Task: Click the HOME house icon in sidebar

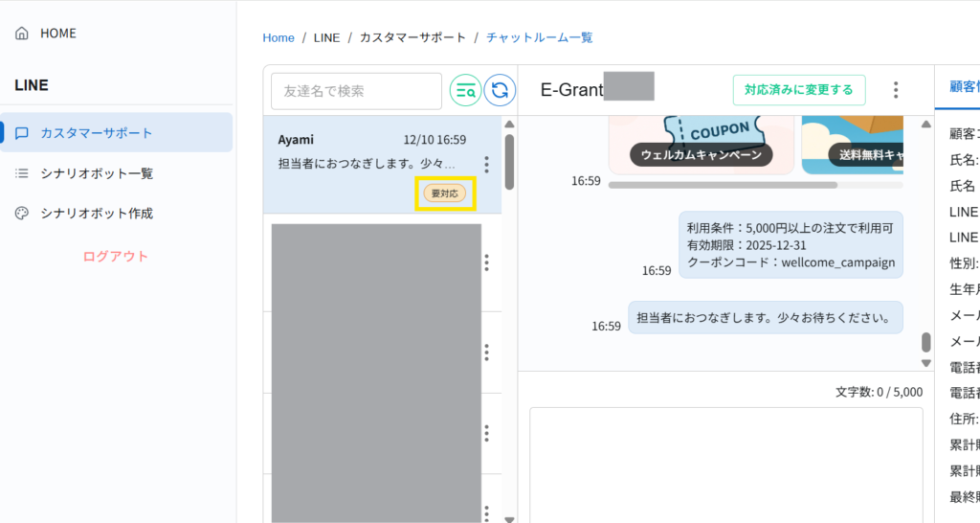Action: coord(22,34)
